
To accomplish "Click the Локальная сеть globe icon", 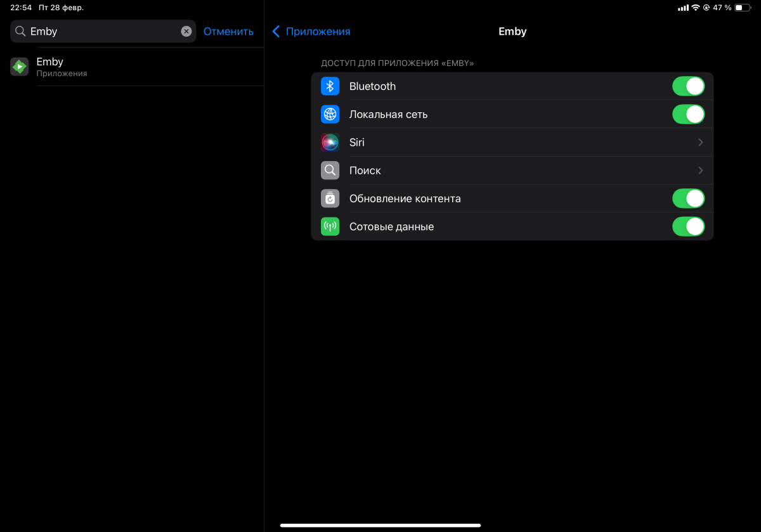I will [330, 114].
